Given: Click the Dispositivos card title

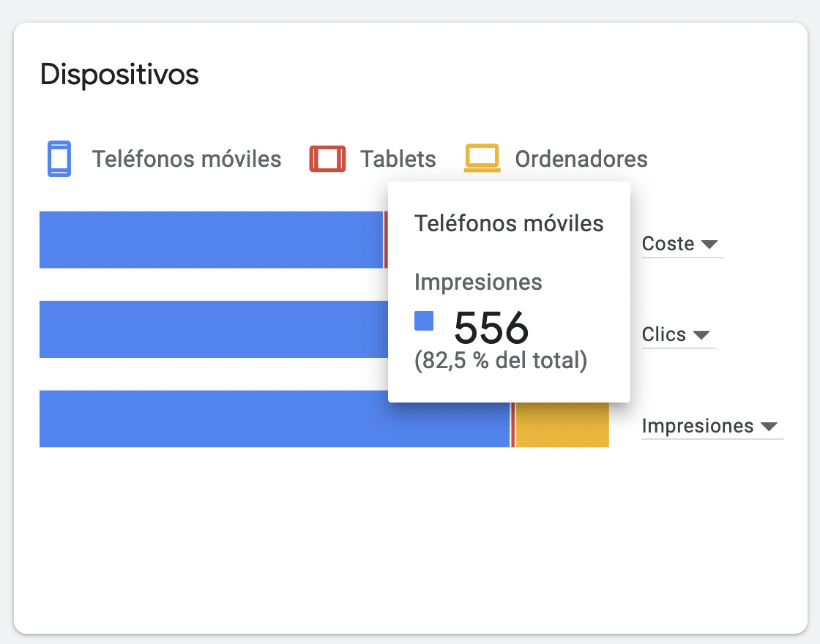Looking at the screenshot, I should [119, 73].
